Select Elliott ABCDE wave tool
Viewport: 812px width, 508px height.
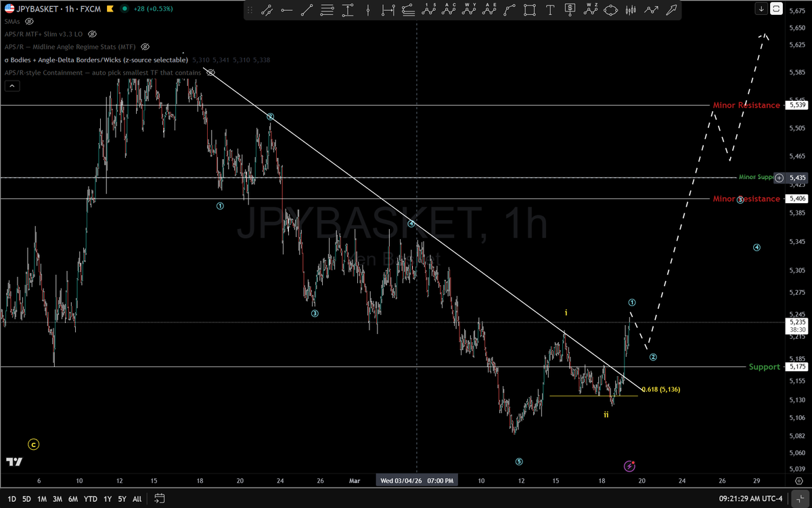click(489, 10)
